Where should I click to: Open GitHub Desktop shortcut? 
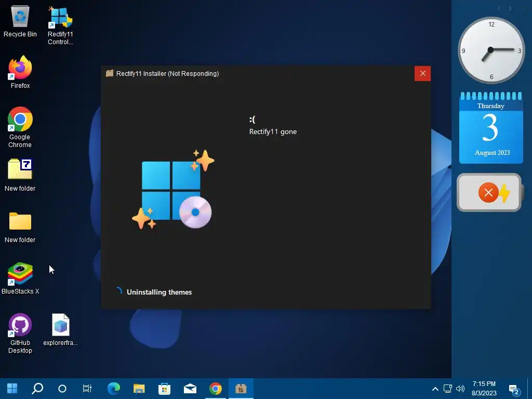[20, 334]
